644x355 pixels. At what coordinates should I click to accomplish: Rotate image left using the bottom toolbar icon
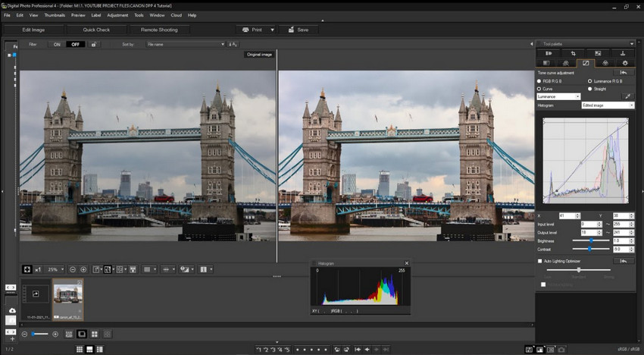337,349
